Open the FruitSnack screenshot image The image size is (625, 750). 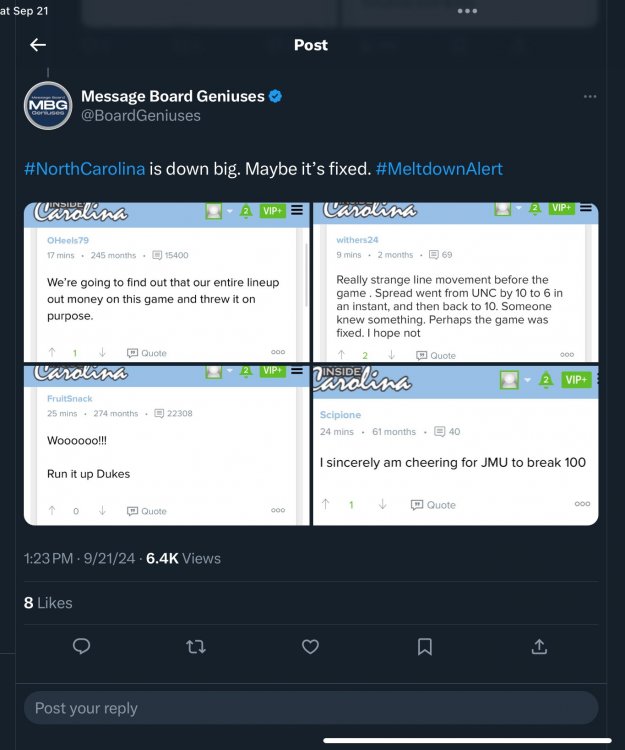(167, 445)
